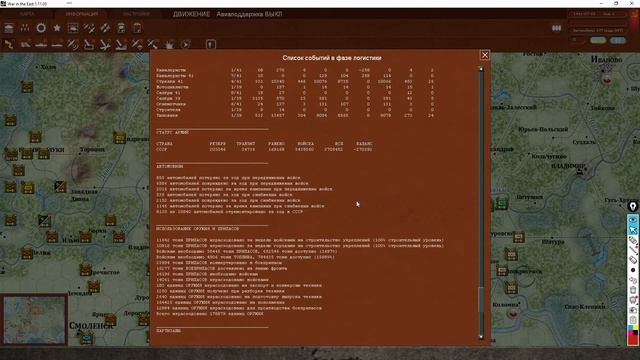Viewport: 640px width, 360px height.
Task: Select the ship naval transport mode icon
Action: (x=41, y=44)
